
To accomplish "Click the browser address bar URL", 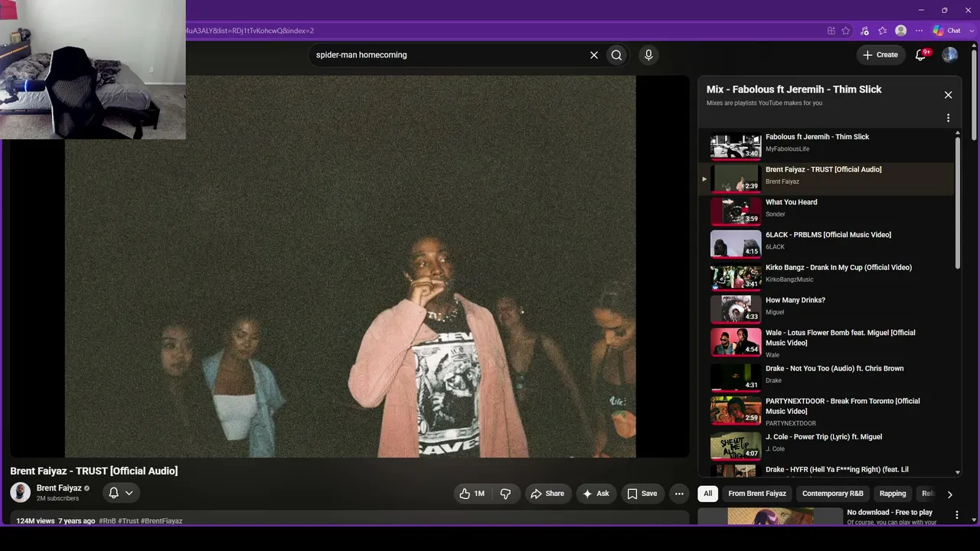I will point(250,31).
